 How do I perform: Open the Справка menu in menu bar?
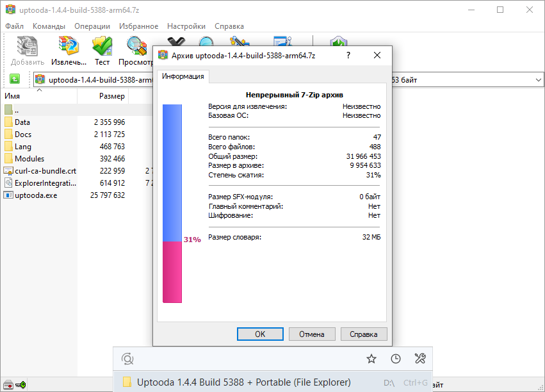pos(229,26)
